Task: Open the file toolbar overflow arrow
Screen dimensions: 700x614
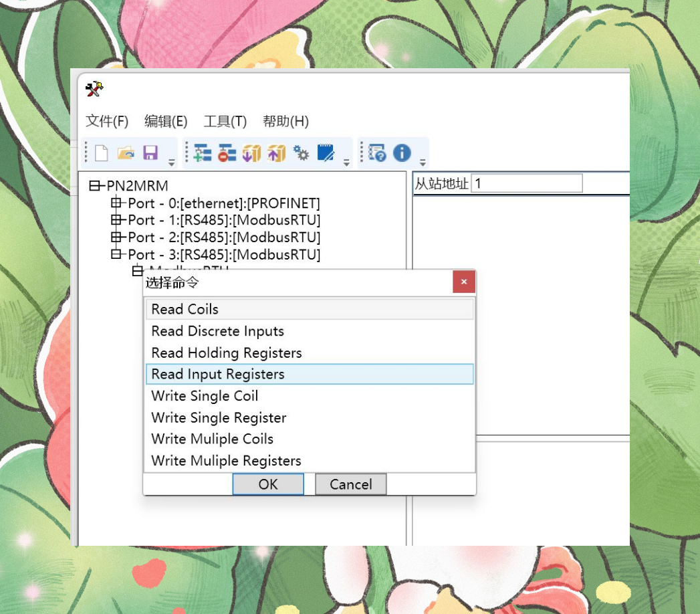Action: coord(171,163)
